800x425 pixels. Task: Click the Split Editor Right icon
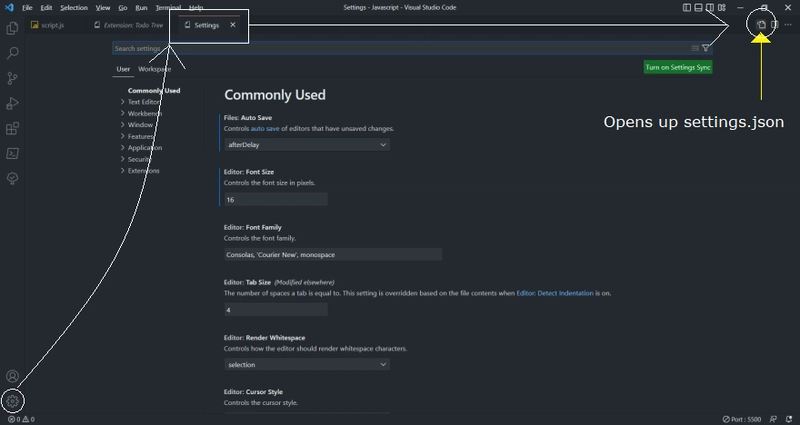(774, 24)
